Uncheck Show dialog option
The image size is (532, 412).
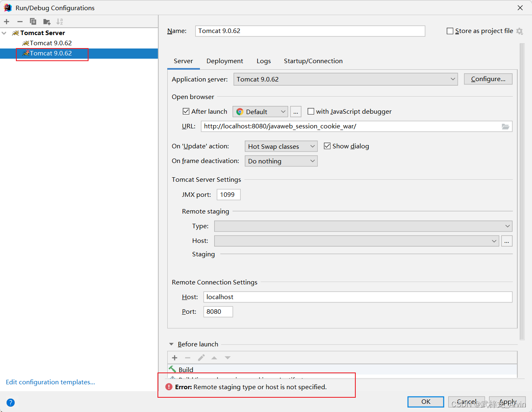pyautogui.click(x=327, y=146)
